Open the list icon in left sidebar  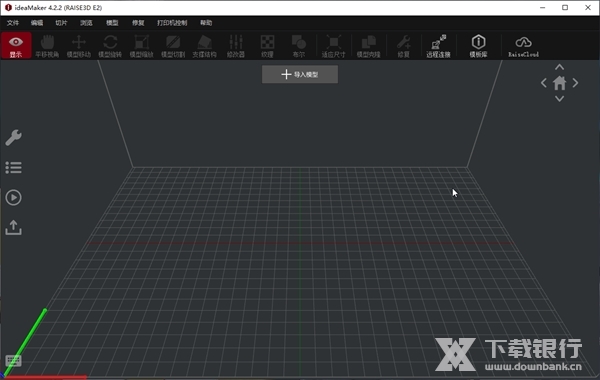tap(13, 168)
